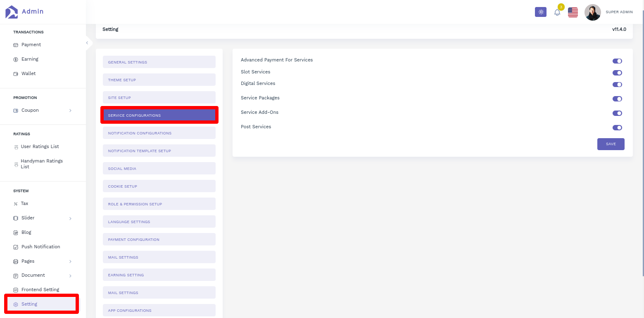Click the User Ratings List icon
Viewport: 644px width, 318px height.
(16, 147)
